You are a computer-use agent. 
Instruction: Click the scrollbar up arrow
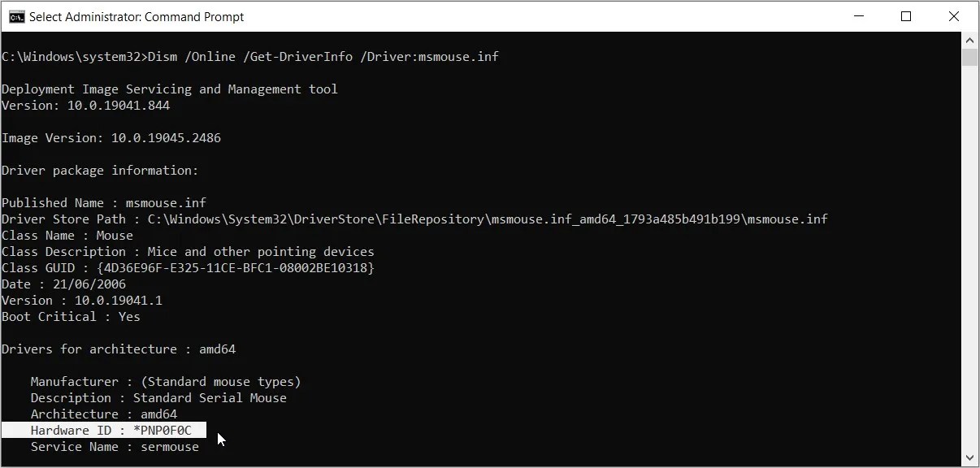(970, 38)
